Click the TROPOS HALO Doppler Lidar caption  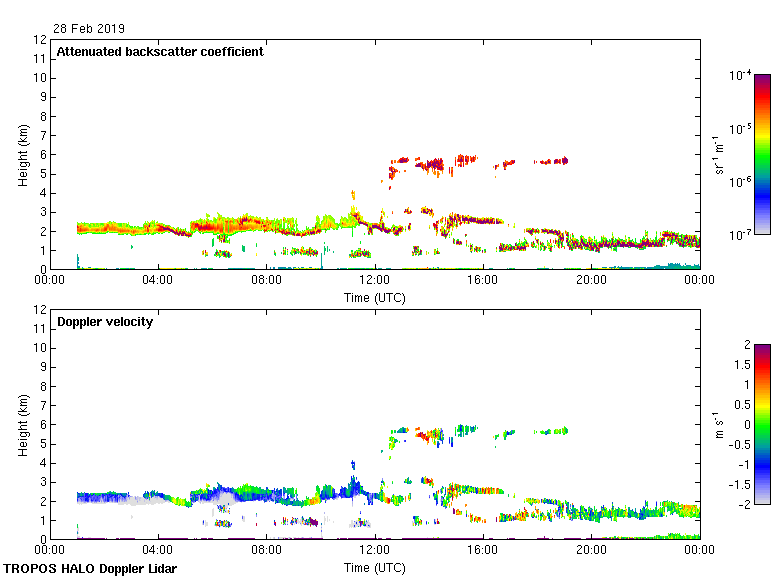[89, 569]
